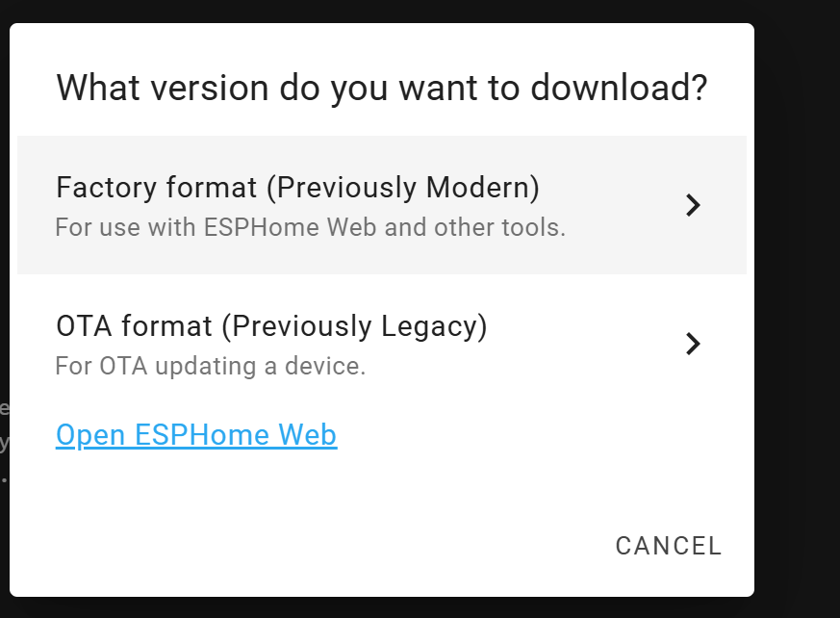The height and width of the screenshot is (618, 840).
Task: Dismiss the download dialog with Cancel
Action: (x=668, y=547)
